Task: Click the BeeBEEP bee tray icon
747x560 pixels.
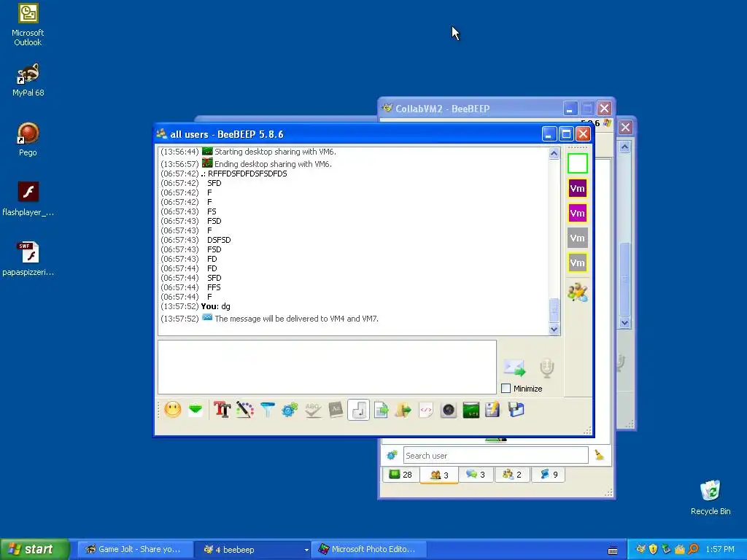Action: coord(640,549)
